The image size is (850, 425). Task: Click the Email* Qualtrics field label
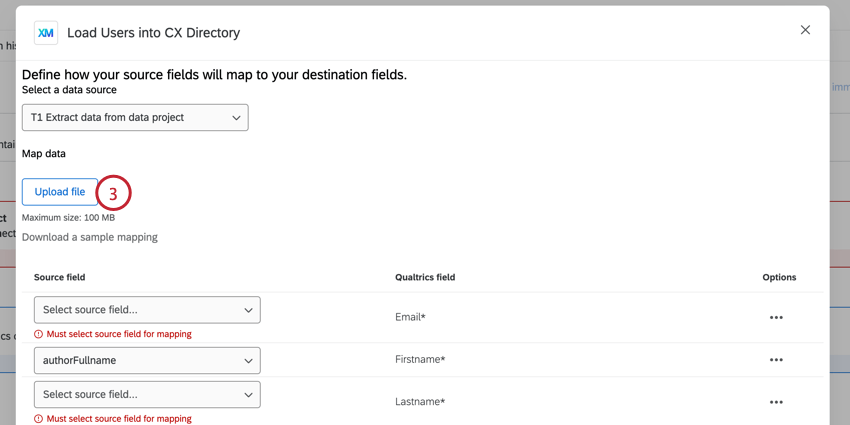pos(410,317)
